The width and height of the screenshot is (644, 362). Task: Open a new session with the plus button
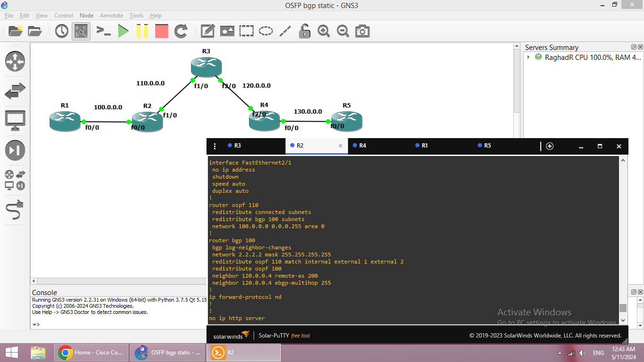pyautogui.click(x=550, y=146)
